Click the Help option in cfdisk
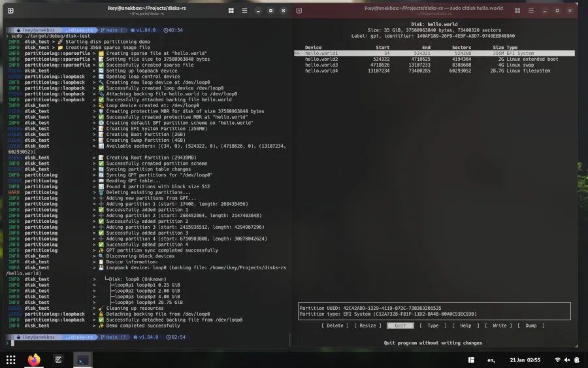 click(465, 325)
